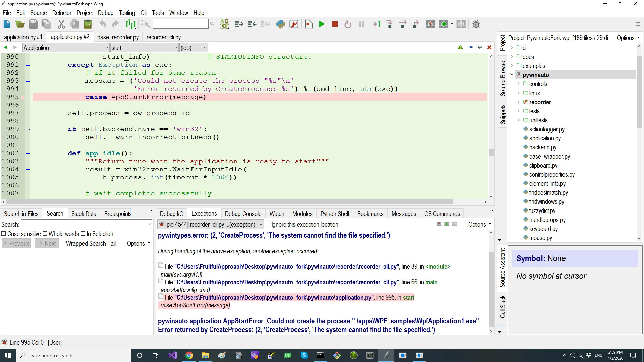Select the Step Over toolbar icon
644x362 pixels.
[403, 24]
